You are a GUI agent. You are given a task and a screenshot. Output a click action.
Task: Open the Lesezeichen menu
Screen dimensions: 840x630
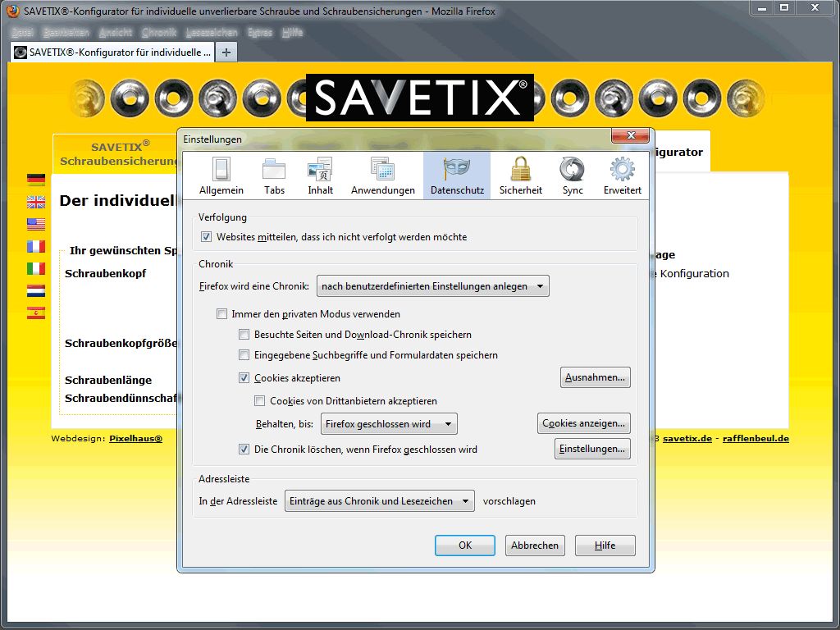(x=212, y=32)
